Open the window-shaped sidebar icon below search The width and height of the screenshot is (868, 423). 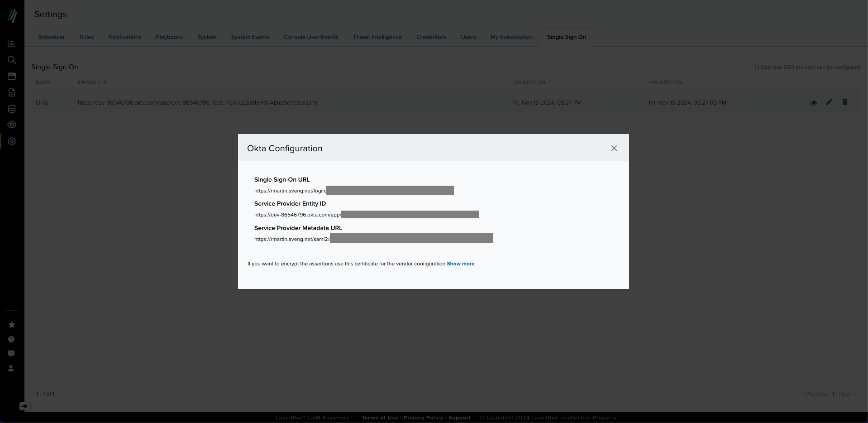(12, 76)
